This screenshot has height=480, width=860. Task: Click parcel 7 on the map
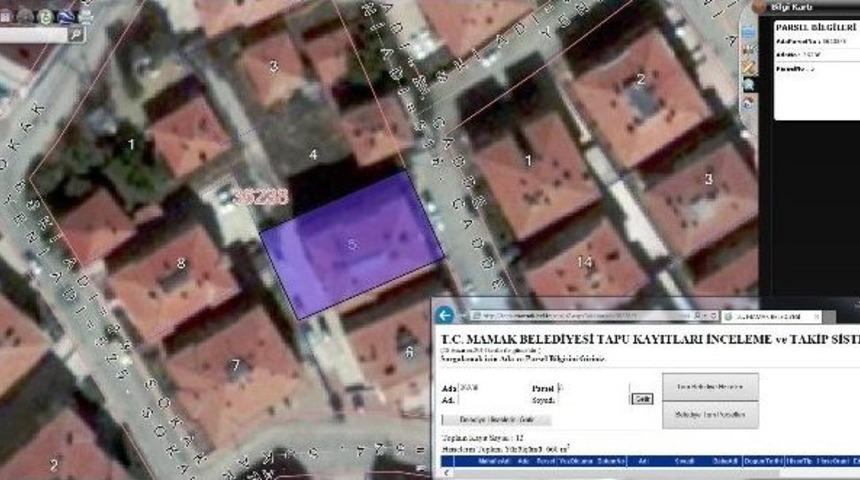pyautogui.click(x=236, y=365)
